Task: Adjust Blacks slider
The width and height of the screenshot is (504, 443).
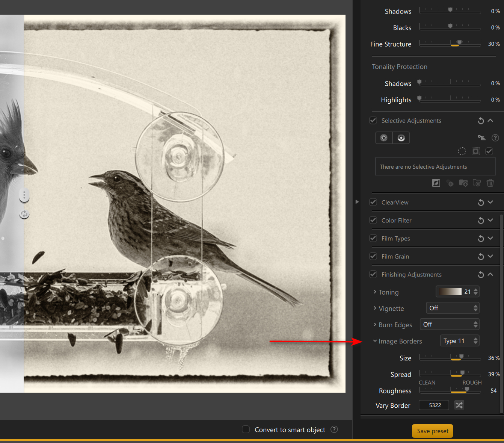Action: [x=450, y=27]
